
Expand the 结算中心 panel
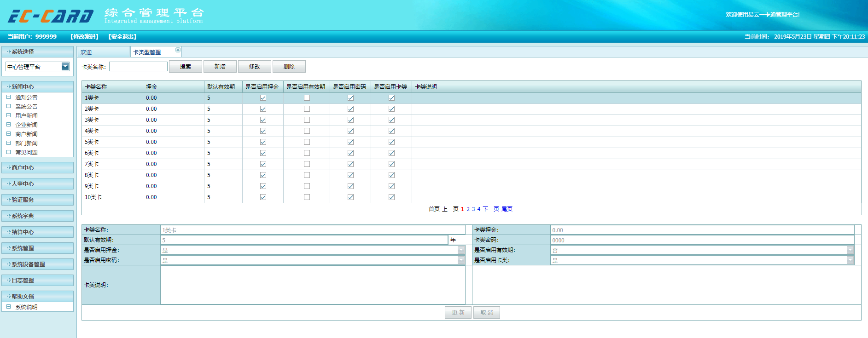click(38, 232)
